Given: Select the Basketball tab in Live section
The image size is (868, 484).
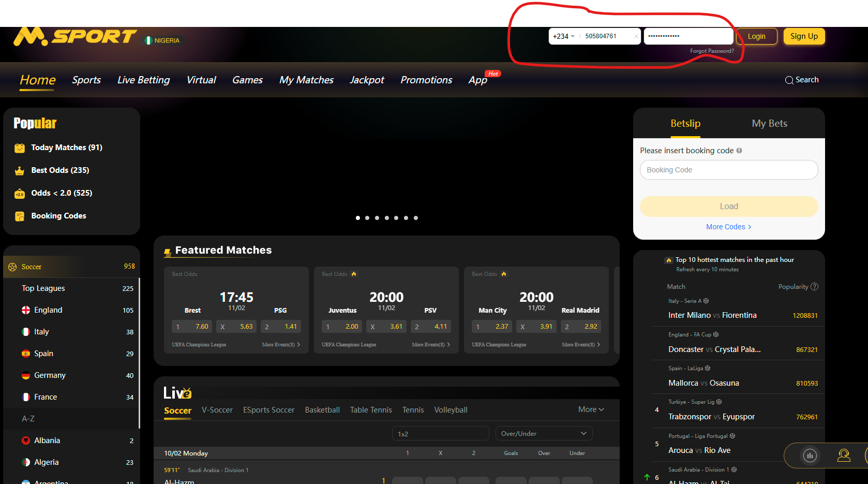Looking at the screenshot, I should coord(322,409).
